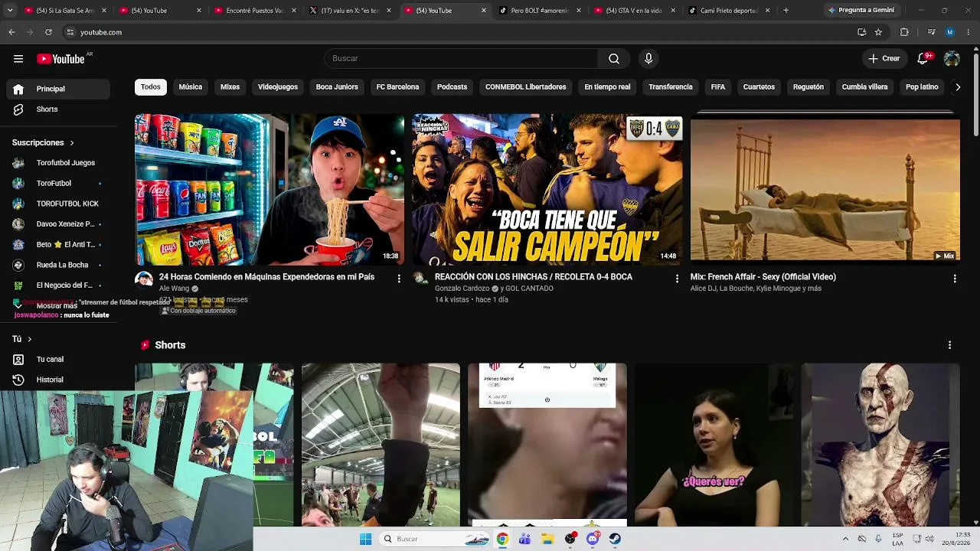Open Principal in the sidebar
Image resolution: width=980 pixels, height=551 pixels.
click(x=58, y=89)
